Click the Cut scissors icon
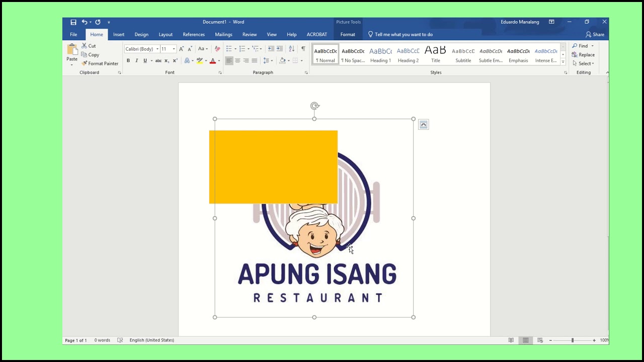 [x=85, y=46]
